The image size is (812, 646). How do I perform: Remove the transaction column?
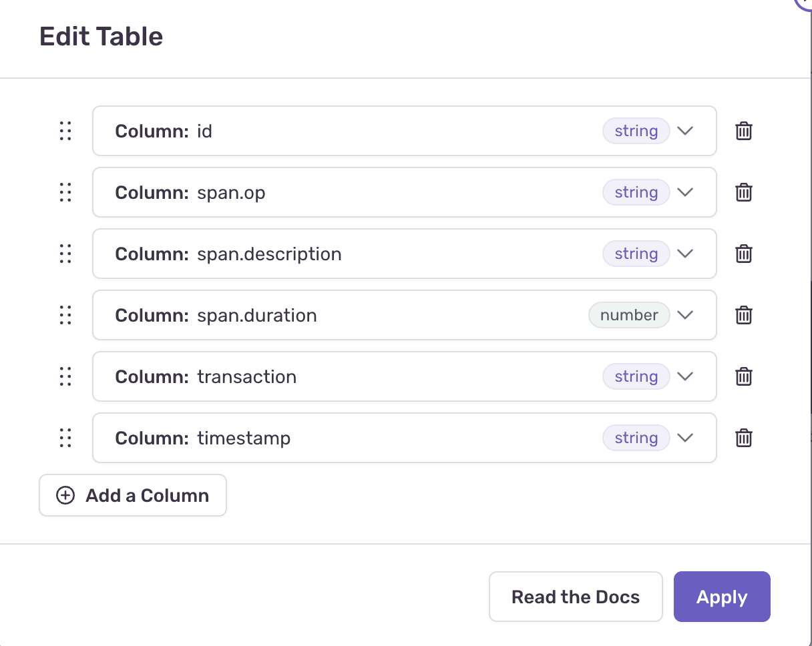pos(744,376)
